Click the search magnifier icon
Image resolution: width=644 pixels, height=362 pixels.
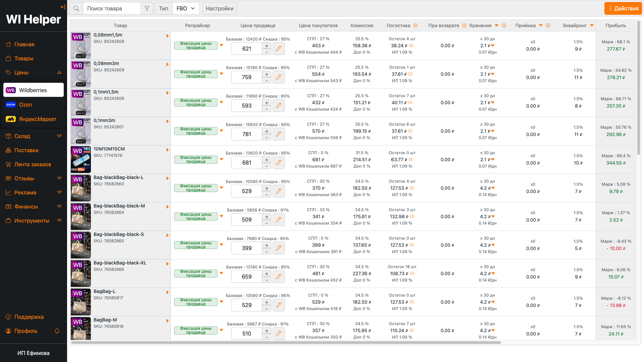click(x=76, y=8)
